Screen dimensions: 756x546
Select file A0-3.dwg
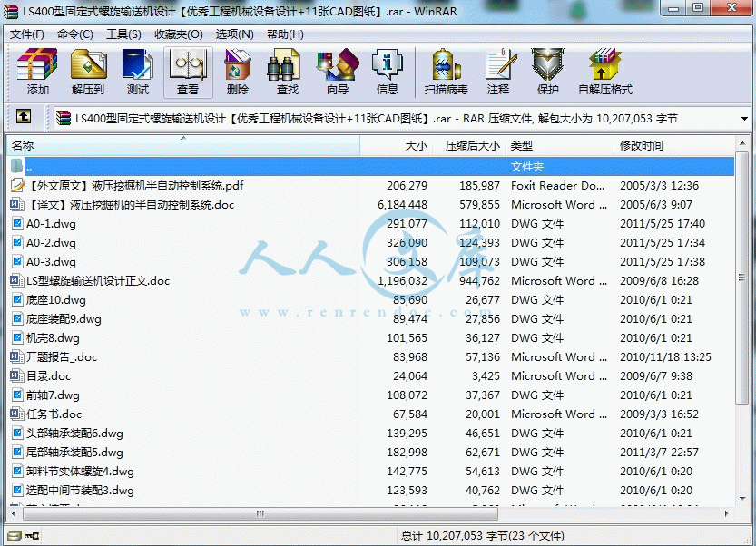(51, 262)
